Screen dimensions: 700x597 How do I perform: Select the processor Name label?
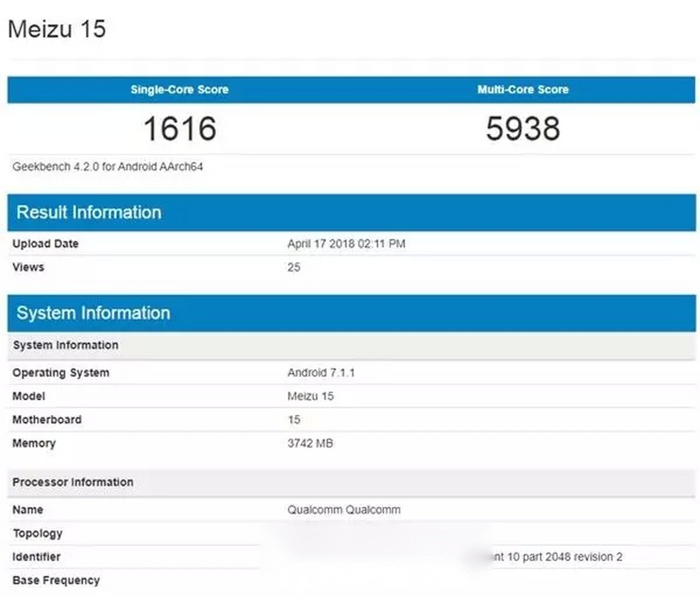pyautogui.click(x=28, y=509)
